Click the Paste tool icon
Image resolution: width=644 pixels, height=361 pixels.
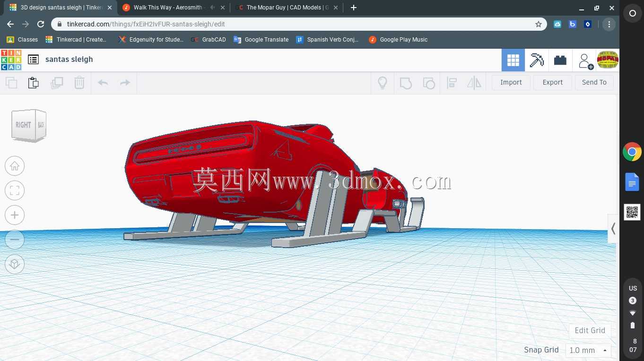click(34, 83)
